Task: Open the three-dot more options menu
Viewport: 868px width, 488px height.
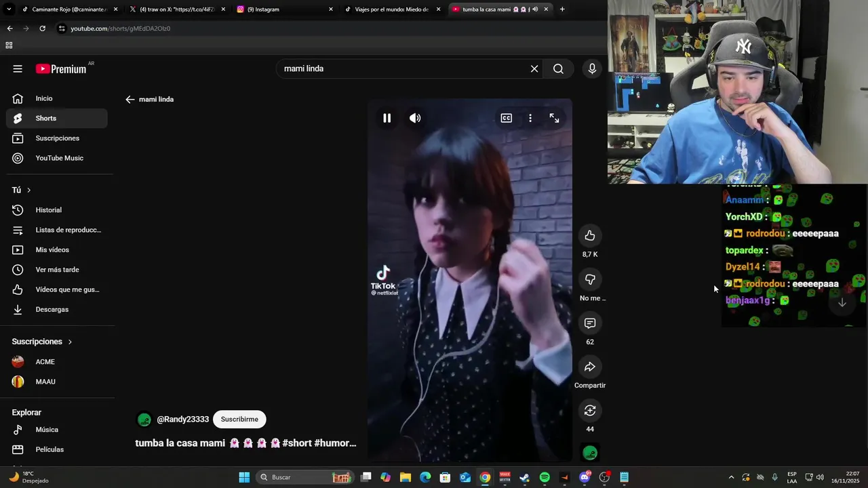Action: tap(530, 118)
